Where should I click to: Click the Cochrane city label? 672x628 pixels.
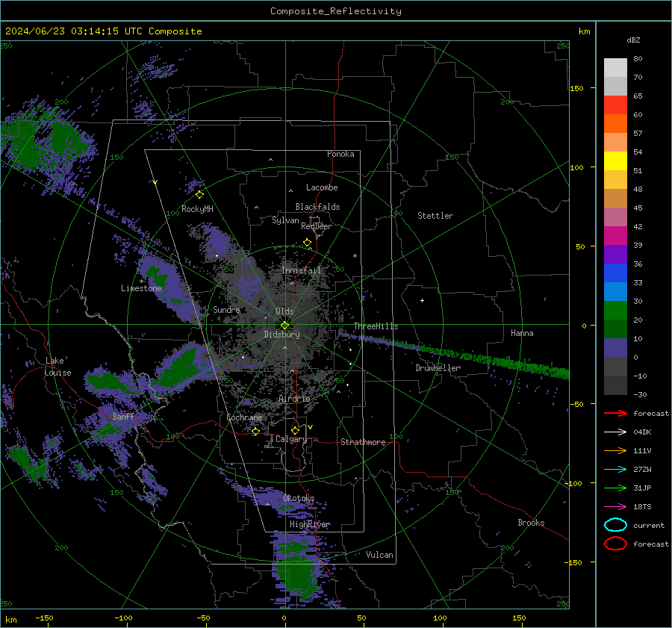(244, 417)
